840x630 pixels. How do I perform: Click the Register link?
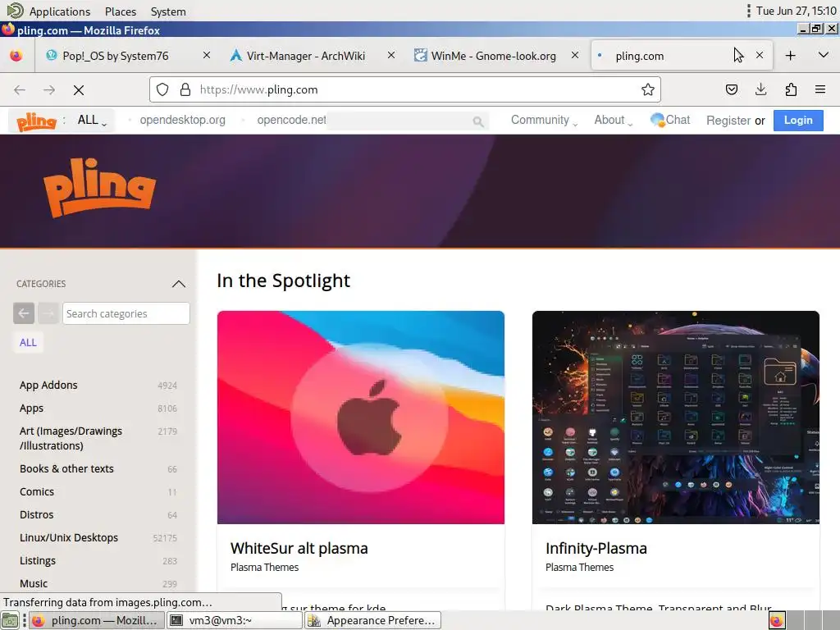click(x=728, y=121)
